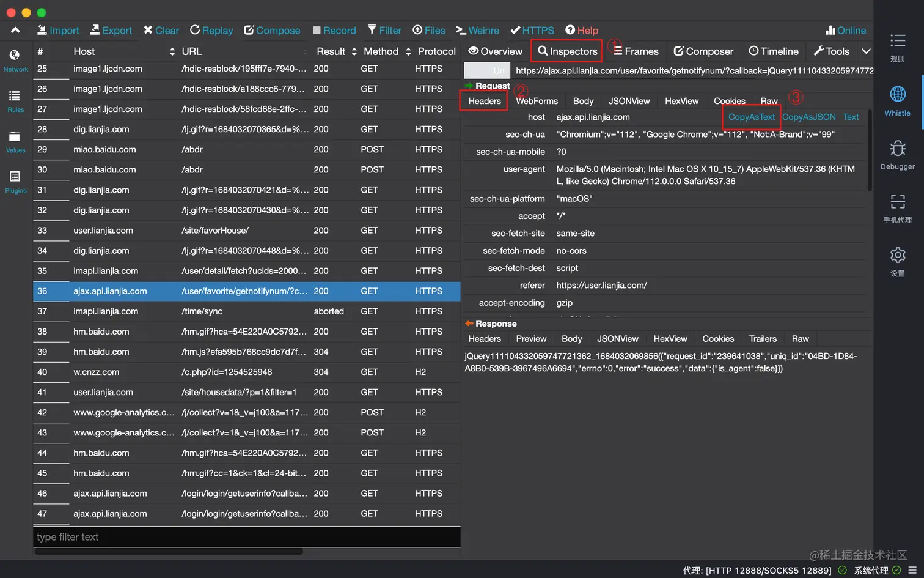Open 设置 settings in right sidebar

click(897, 262)
